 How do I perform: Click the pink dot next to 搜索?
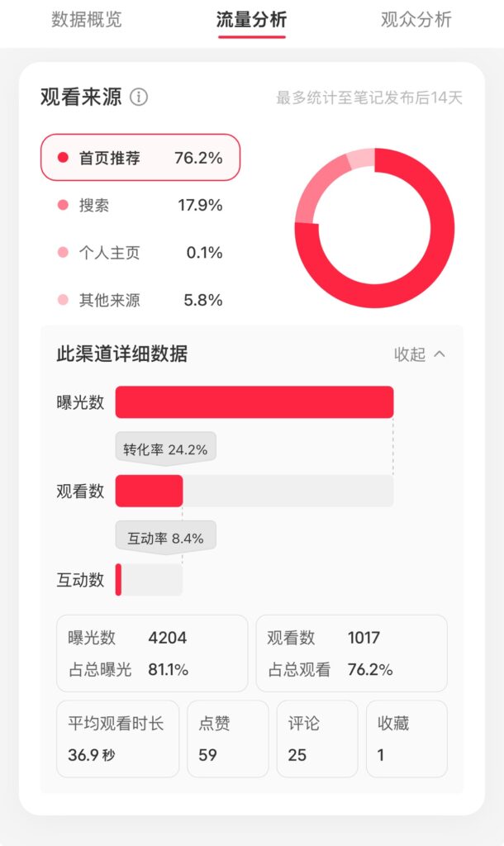63,206
